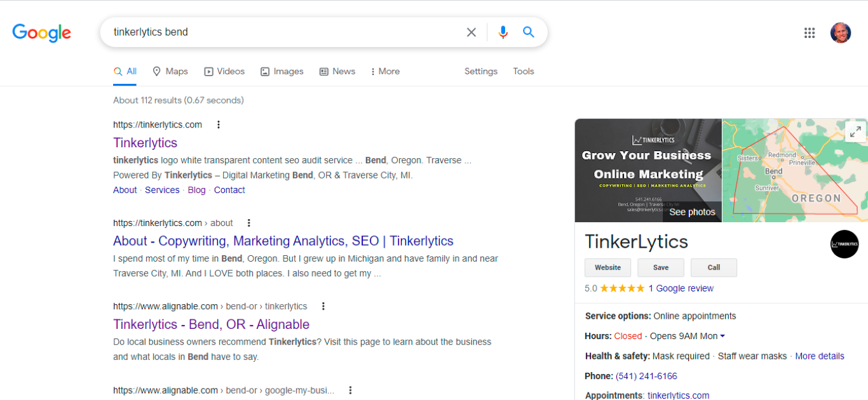Save TinkerLytics with the Save button
The image size is (868, 400).
[660, 267]
